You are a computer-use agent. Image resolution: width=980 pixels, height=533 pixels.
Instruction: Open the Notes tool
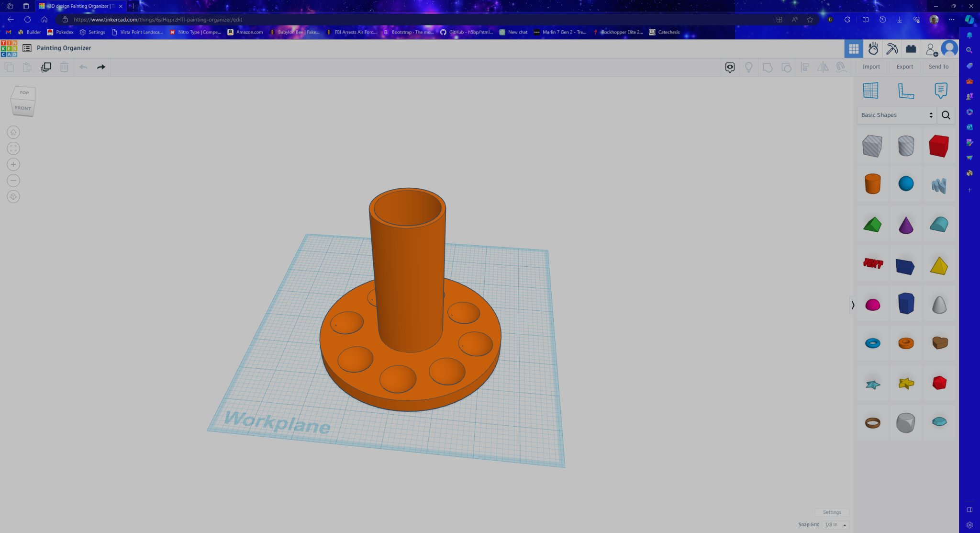click(x=940, y=91)
